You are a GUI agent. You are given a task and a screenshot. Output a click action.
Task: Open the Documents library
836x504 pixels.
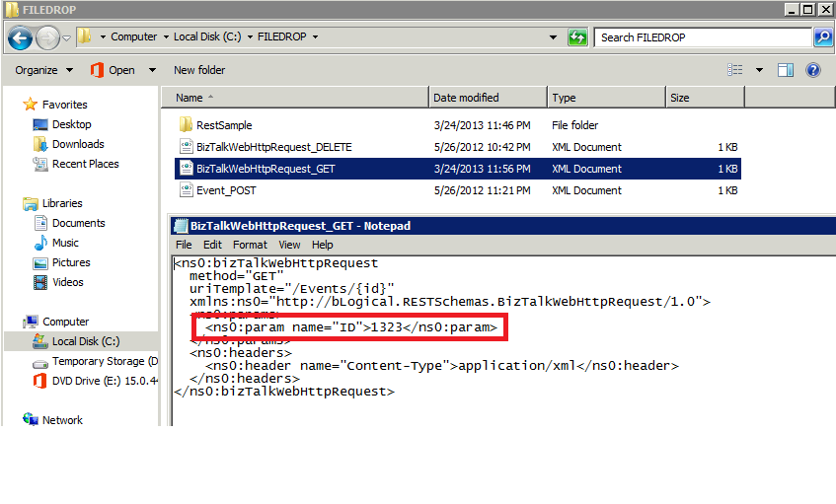pyautogui.click(x=78, y=223)
